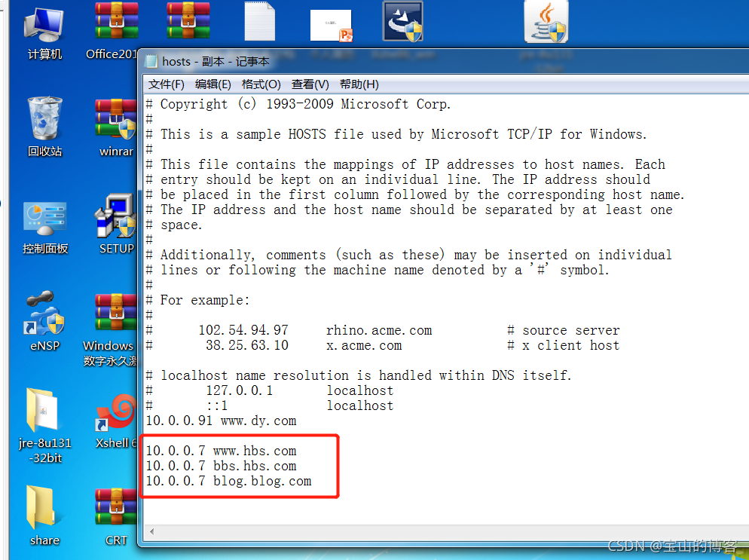Click the 'rhino.acme.com' example entry
This screenshot has height=560, width=749.
pos(379,330)
